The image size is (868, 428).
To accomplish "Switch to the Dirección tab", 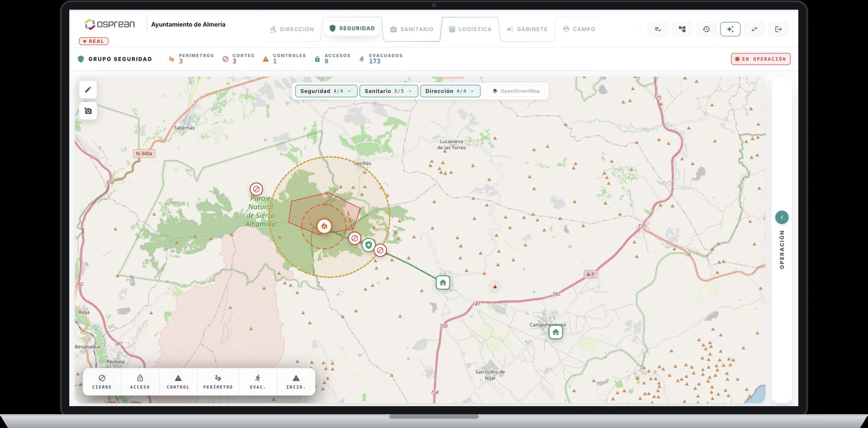I will (x=292, y=29).
